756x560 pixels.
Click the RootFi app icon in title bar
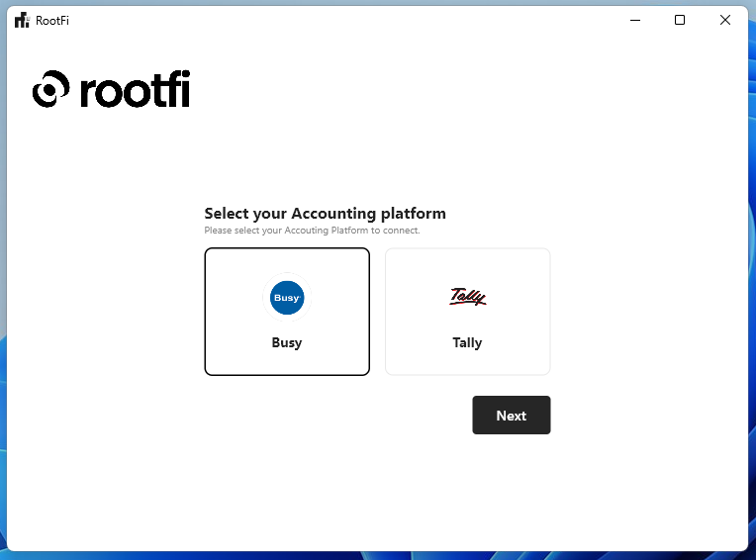22,20
